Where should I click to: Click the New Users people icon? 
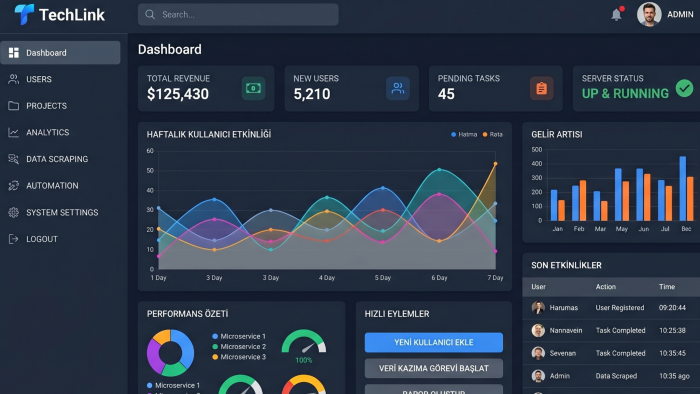tap(398, 88)
